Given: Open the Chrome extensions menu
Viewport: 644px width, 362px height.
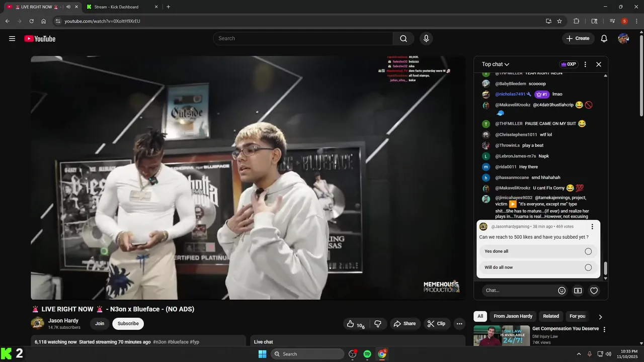Looking at the screenshot, I should click(x=577, y=21).
